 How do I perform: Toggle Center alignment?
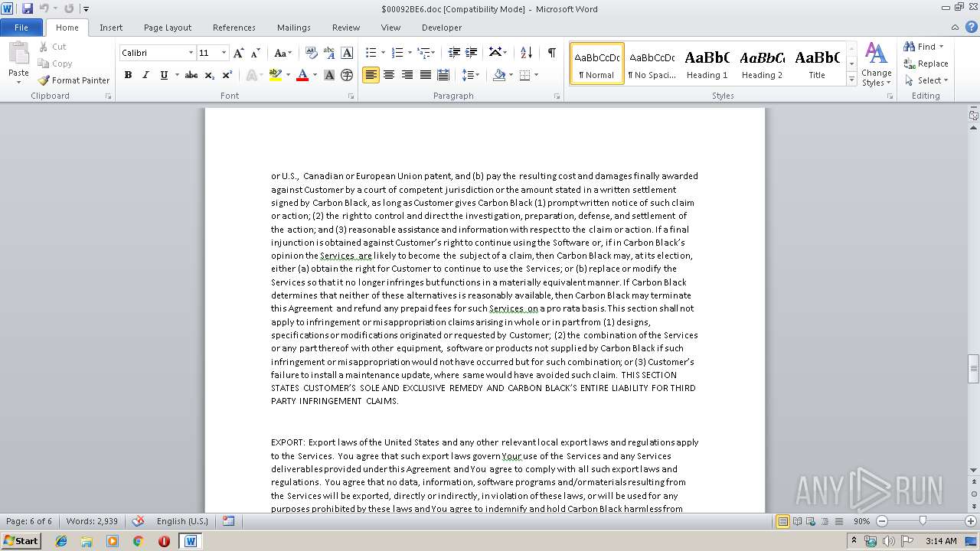(x=389, y=75)
